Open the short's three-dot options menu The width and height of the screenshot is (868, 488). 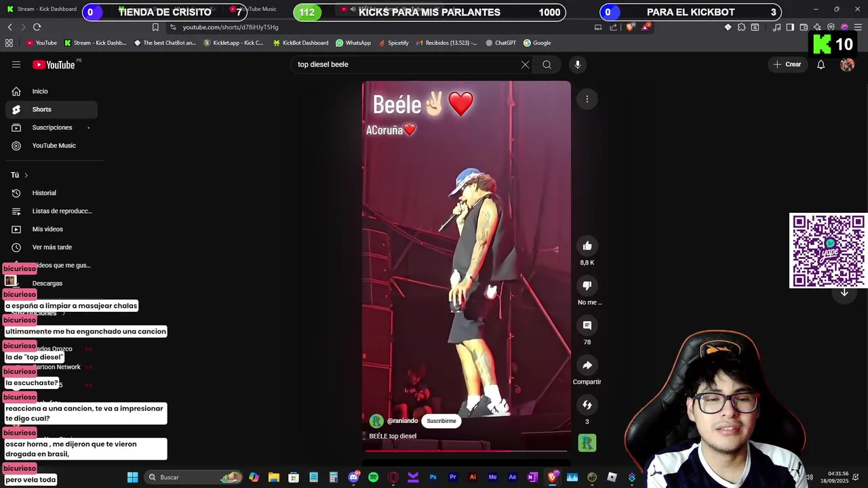[587, 99]
